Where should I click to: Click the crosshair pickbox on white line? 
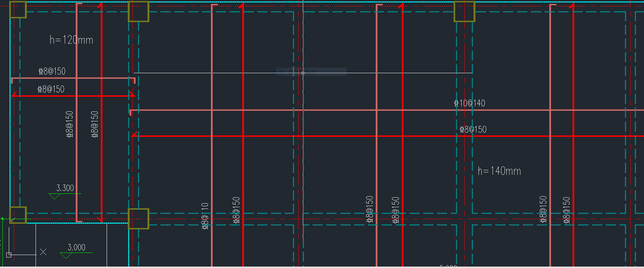[x=303, y=73]
